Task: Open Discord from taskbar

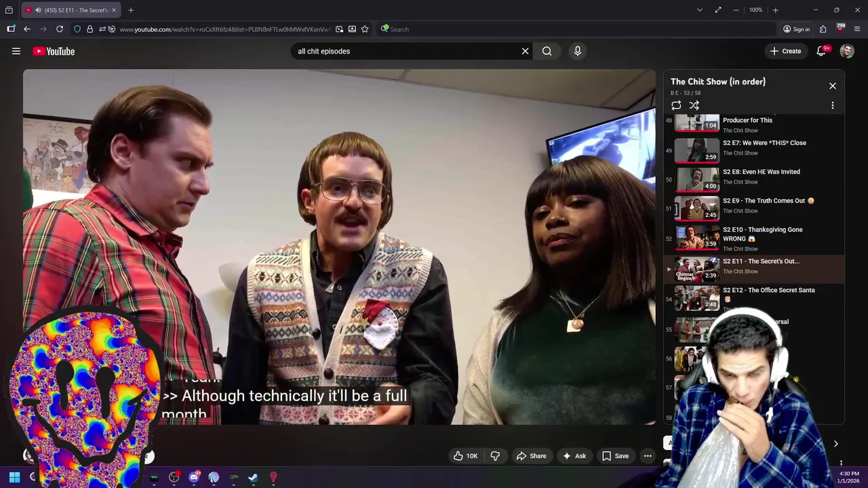Action: [x=194, y=477]
